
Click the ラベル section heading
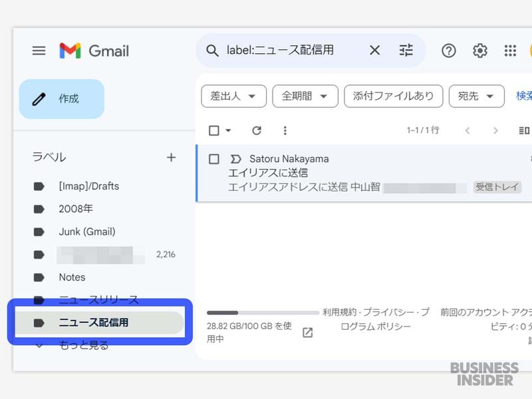pyautogui.click(x=49, y=157)
